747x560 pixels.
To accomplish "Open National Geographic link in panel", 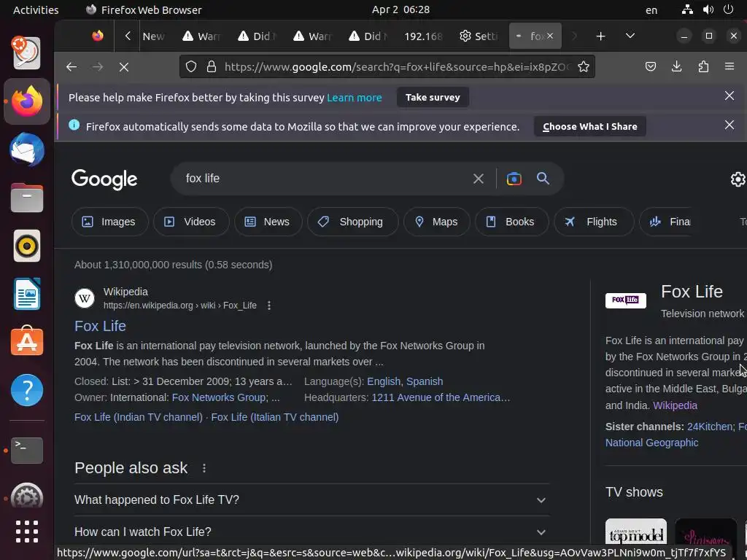I will pyautogui.click(x=651, y=443).
